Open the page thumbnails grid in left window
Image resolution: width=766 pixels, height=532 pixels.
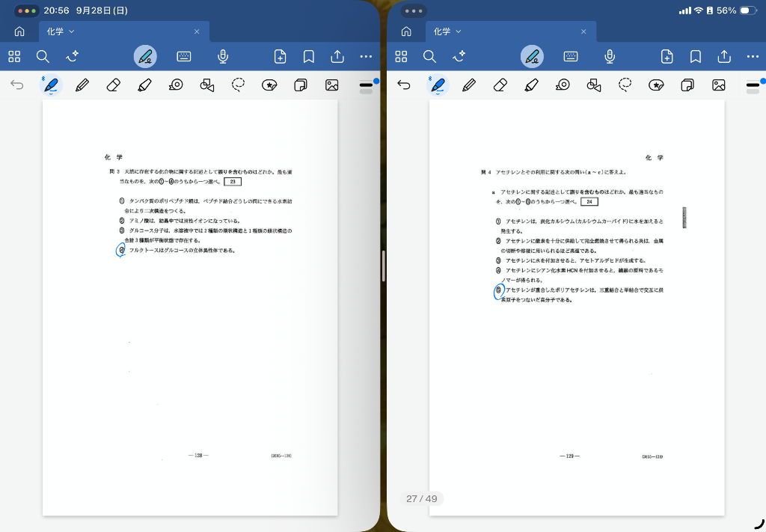[x=14, y=57]
